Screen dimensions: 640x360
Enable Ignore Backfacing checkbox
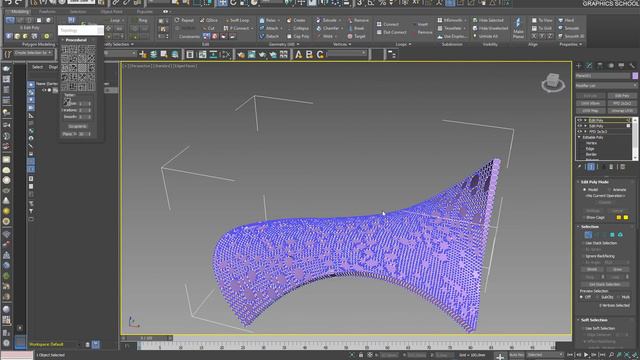point(583,256)
